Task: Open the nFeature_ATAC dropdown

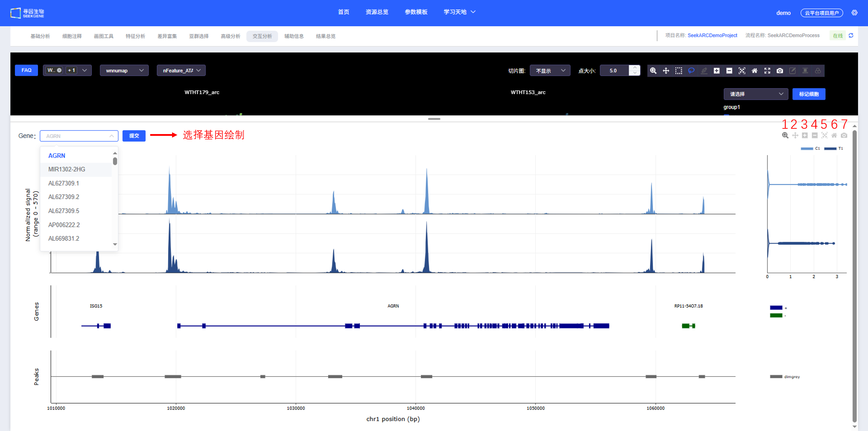Action: [181, 70]
